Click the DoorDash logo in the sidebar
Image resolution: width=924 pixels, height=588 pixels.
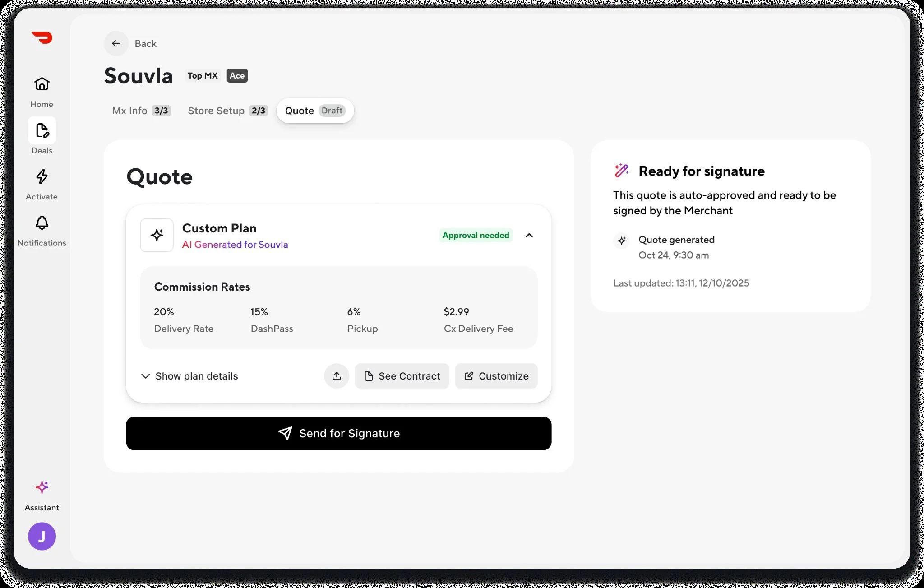42,37
